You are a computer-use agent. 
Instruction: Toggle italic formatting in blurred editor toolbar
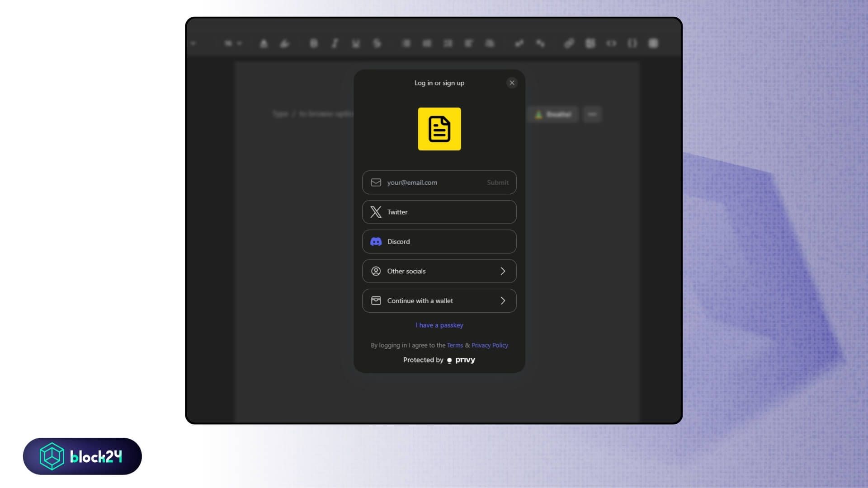point(335,43)
